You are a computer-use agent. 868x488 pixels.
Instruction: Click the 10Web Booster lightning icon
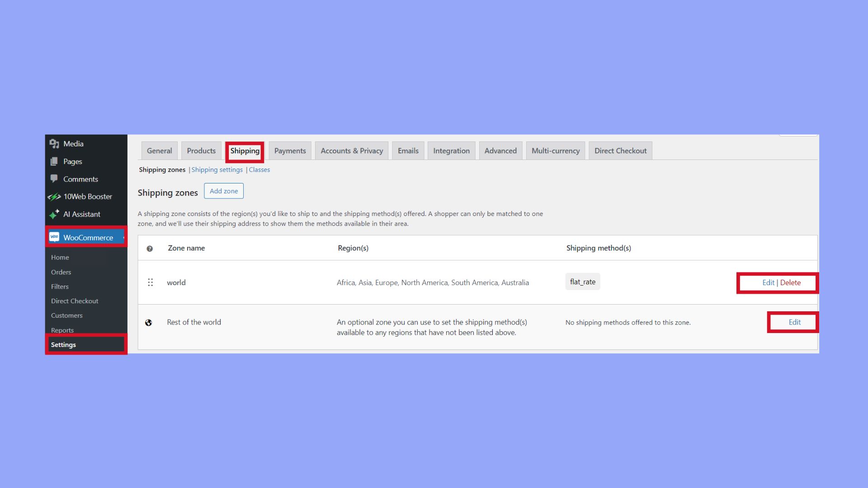(54, 197)
